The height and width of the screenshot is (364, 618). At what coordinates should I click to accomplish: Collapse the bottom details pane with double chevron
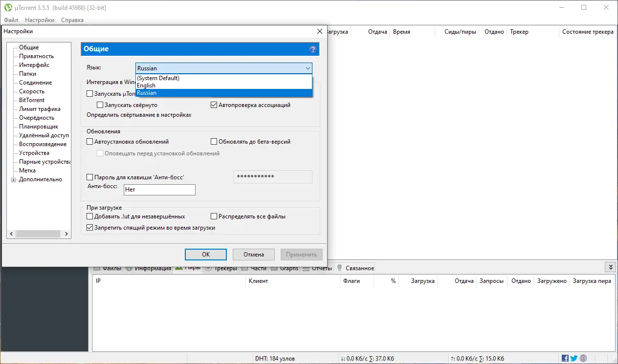click(x=610, y=267)
